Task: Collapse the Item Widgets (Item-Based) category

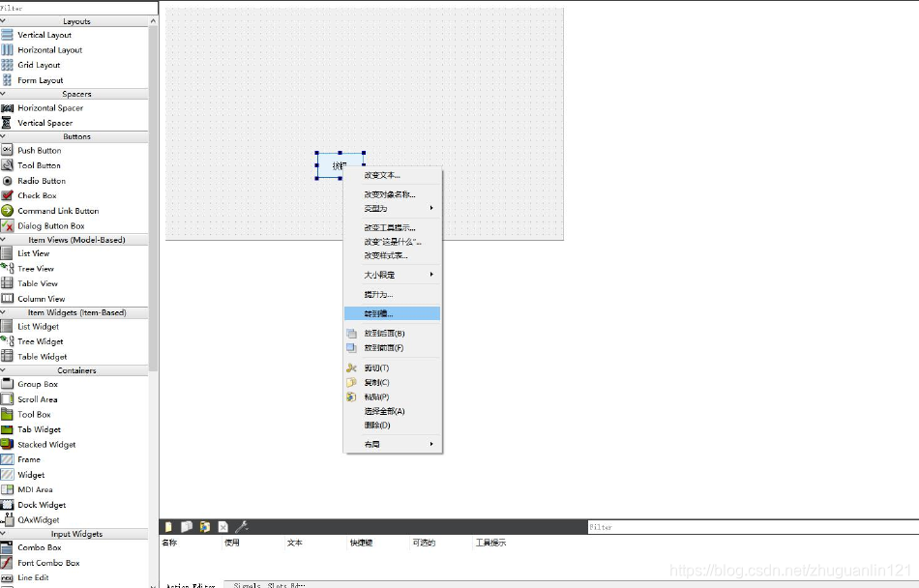Action: [x=3, y=312]
